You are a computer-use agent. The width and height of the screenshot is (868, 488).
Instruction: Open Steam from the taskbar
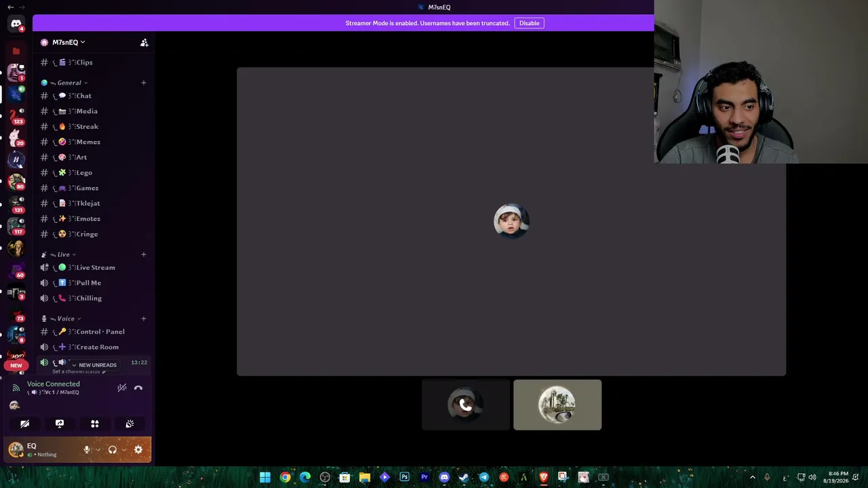click(464, 477)
